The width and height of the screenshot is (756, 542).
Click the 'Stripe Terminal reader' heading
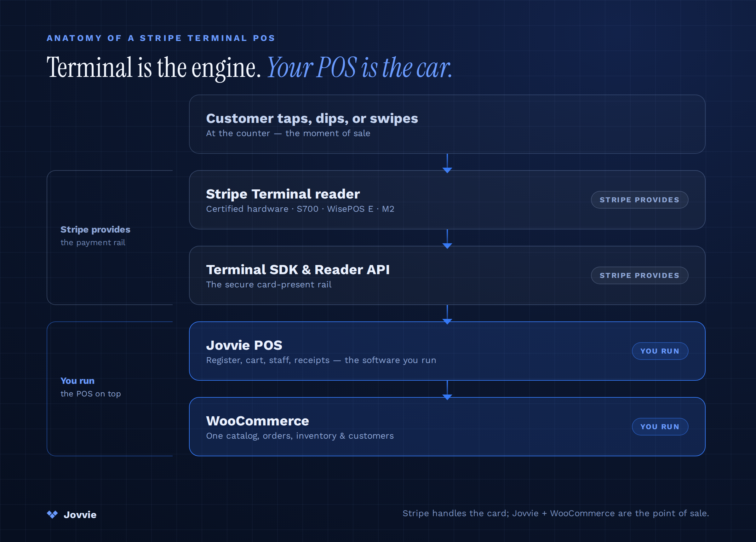tap(283, 194)
